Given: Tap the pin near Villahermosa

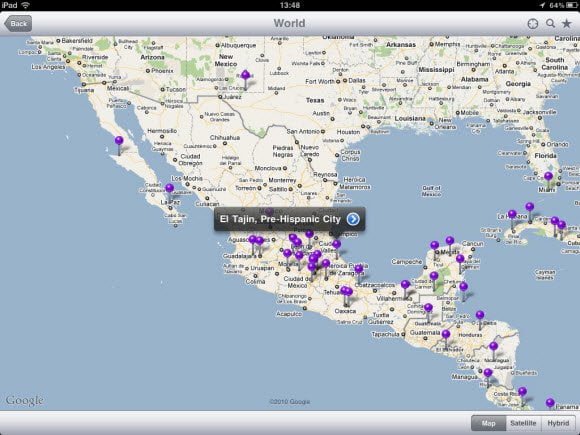Looking at the screenshot, I should 405,284.
